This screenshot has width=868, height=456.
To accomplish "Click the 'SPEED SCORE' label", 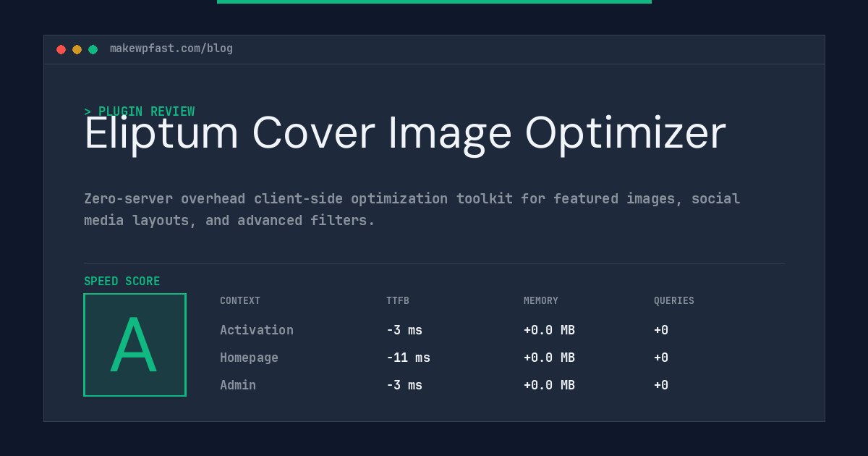I will point(122,281).
